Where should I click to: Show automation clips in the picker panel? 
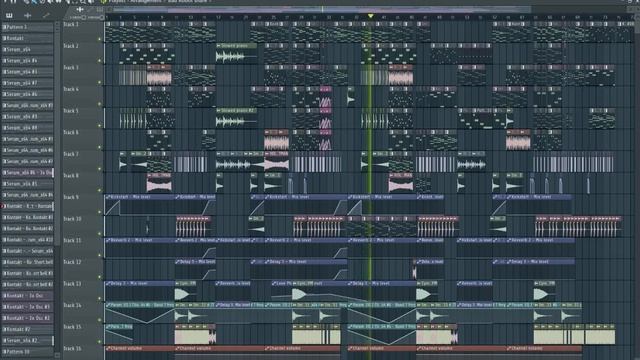pyautogui.click(x=46, y=16)
